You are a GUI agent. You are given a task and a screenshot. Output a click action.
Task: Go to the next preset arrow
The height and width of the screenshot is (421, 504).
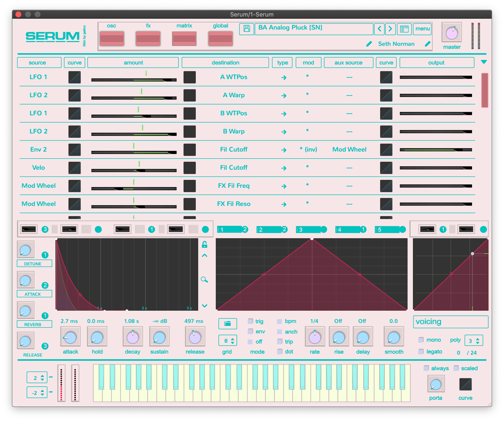pyautogui.click(x=390, y=29)
